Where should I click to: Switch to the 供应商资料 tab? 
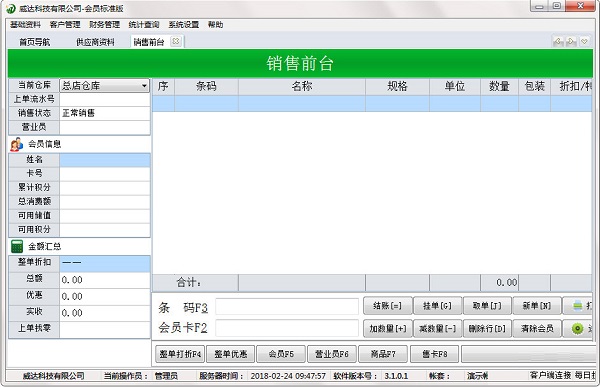[x=95, y=42]
